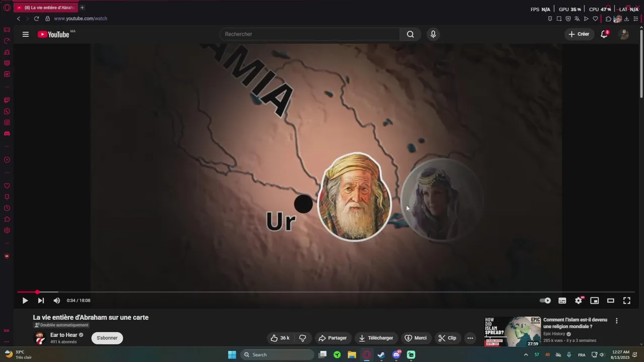Viewport: 644px width, 362px height.
Task: Play the paused video
Action: click(25, 301)
